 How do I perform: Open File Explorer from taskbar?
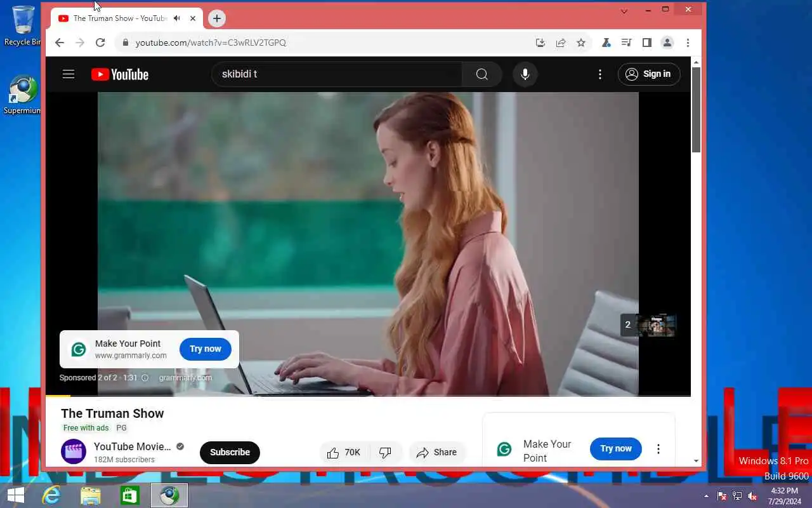(x=91, y=495)
